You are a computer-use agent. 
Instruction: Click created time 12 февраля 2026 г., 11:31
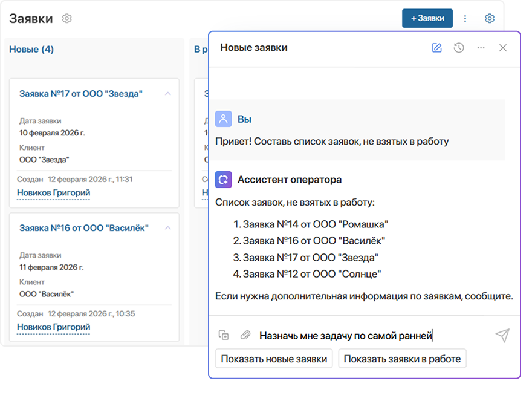click(x=90, y=180)
